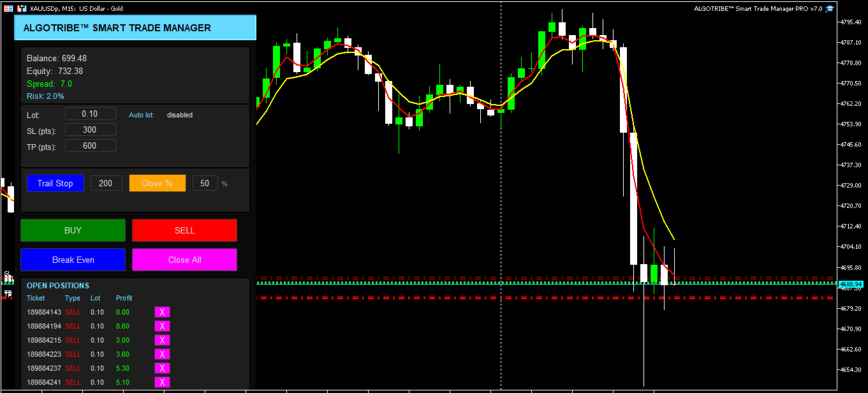The width and height of the screenshot is (868, 393).
Task: Click ticket number 189884215
Action: [x=44, y=340]
